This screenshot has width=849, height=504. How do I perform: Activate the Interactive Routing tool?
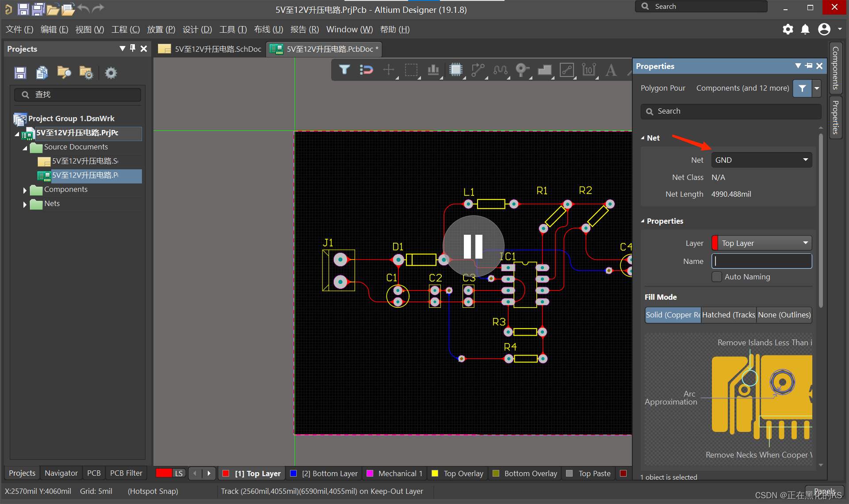[478, 70]
